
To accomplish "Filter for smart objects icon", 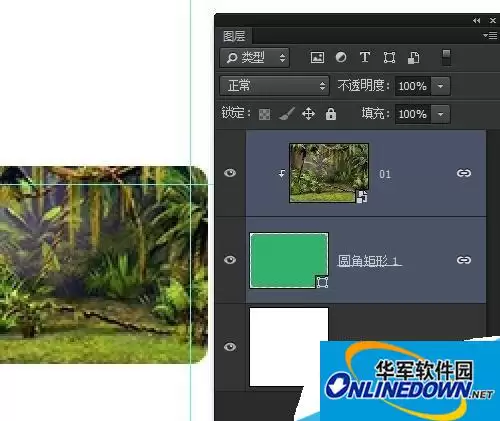I will 413,58.
